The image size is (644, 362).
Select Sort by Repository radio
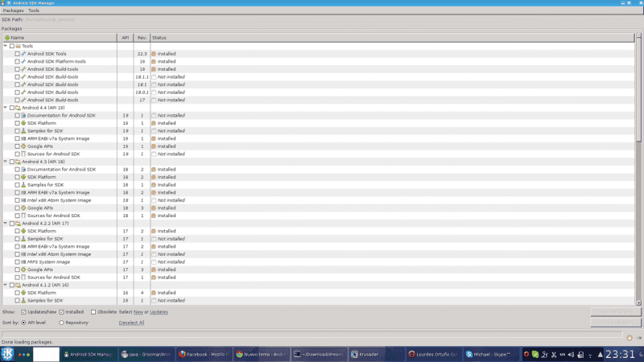tap(62, 323)
